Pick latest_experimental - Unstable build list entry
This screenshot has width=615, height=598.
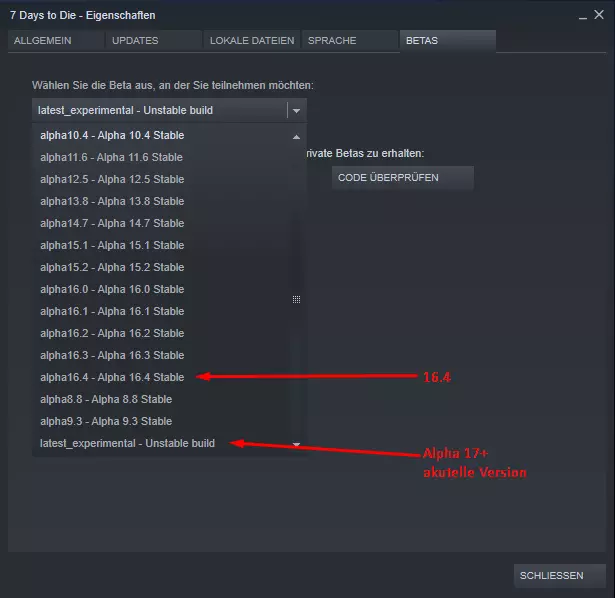tap(162, 443)
